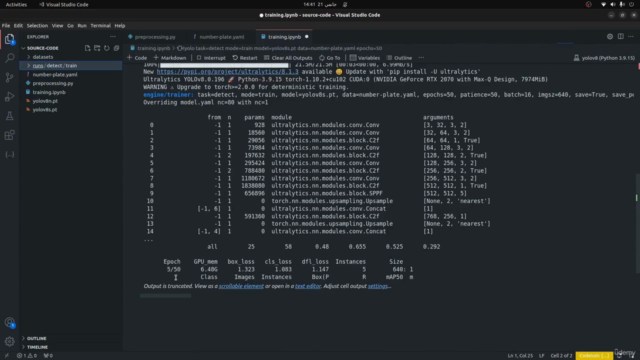Click LF line ending in status bar

(541, 356)
